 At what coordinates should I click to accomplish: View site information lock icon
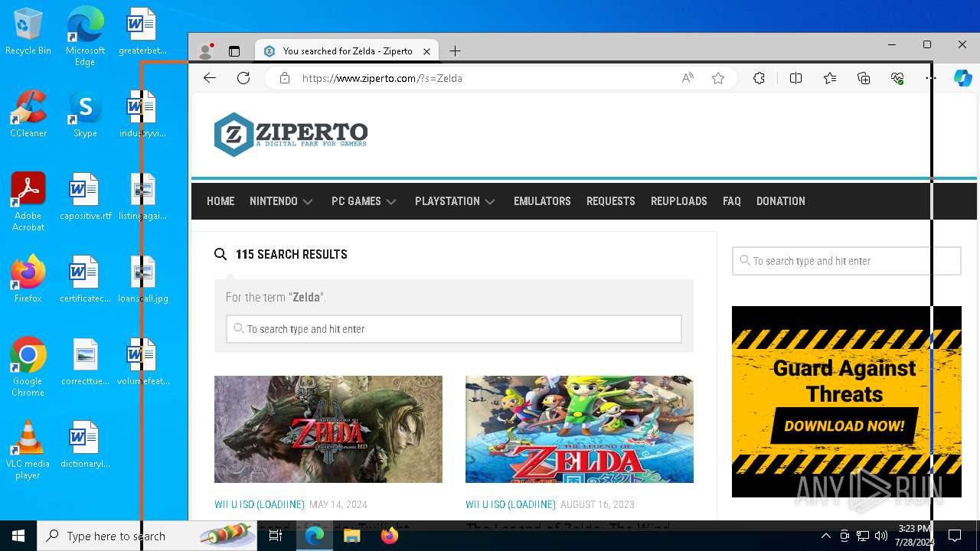click(x=285, y=78)
